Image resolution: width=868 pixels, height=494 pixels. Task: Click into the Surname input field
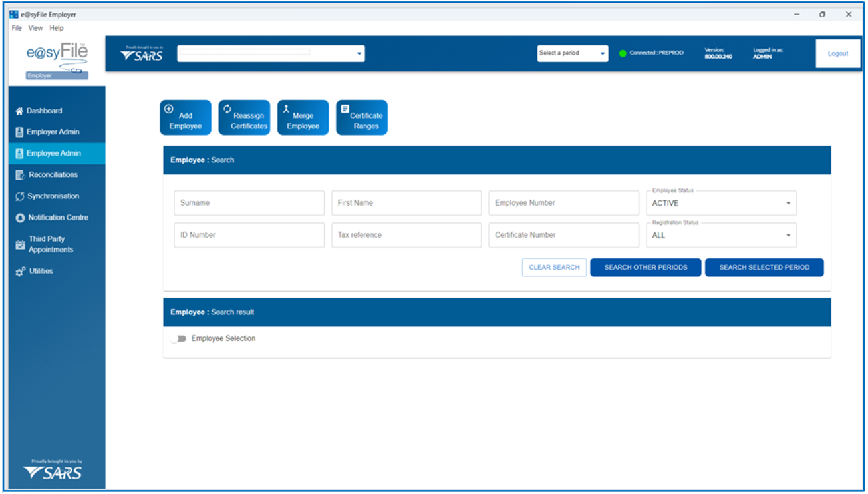tap(249, 203)
